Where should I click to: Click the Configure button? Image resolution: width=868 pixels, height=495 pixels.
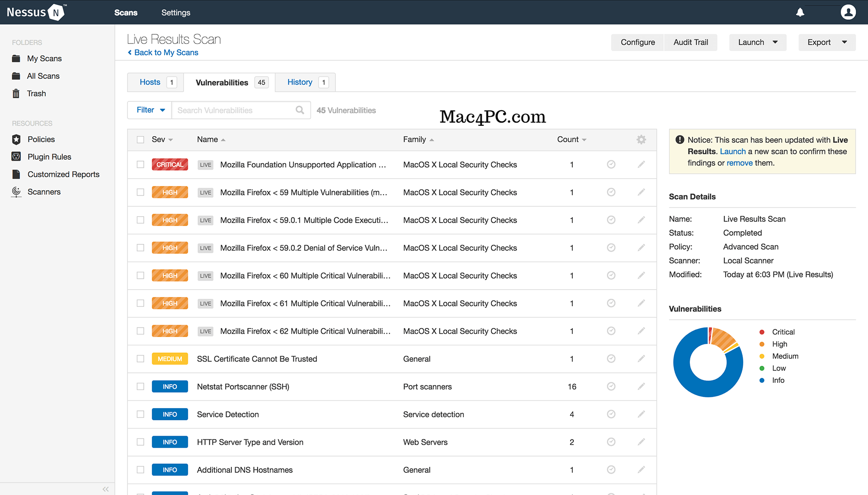point(637,42)
